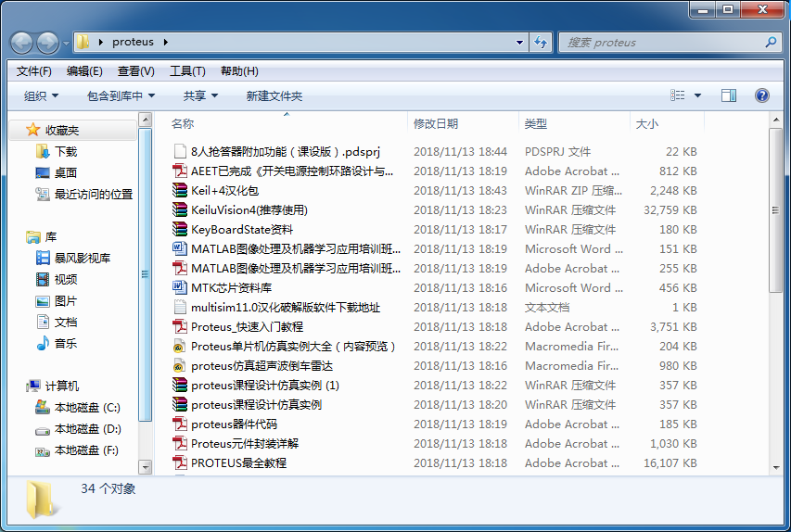Sort by the 修改日期 column header
791x532 pixels.
click(463, 123)
